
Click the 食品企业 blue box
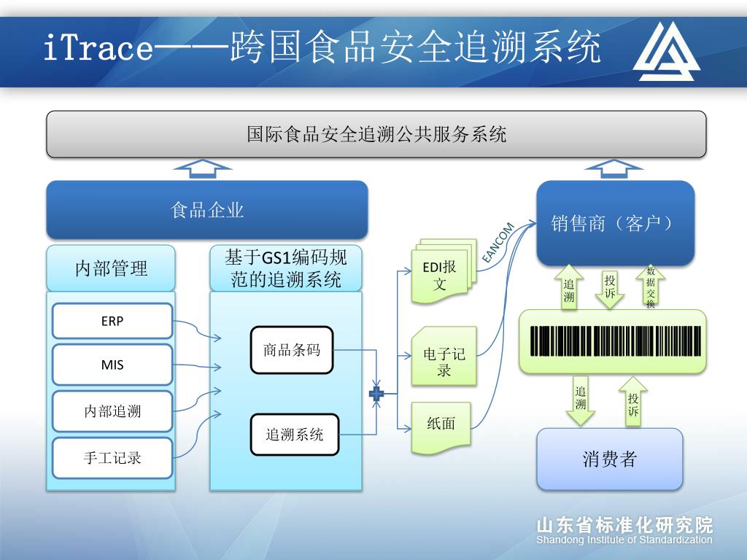[207, 209]
